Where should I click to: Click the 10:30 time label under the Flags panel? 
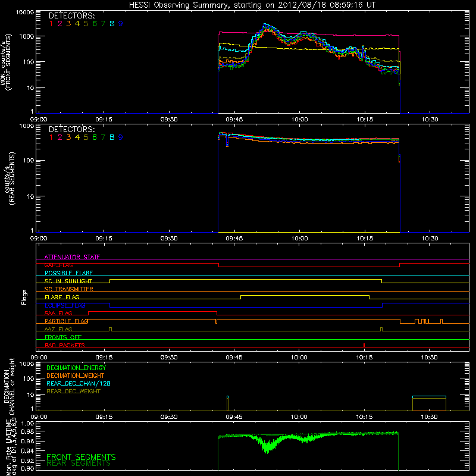point(429,358)
